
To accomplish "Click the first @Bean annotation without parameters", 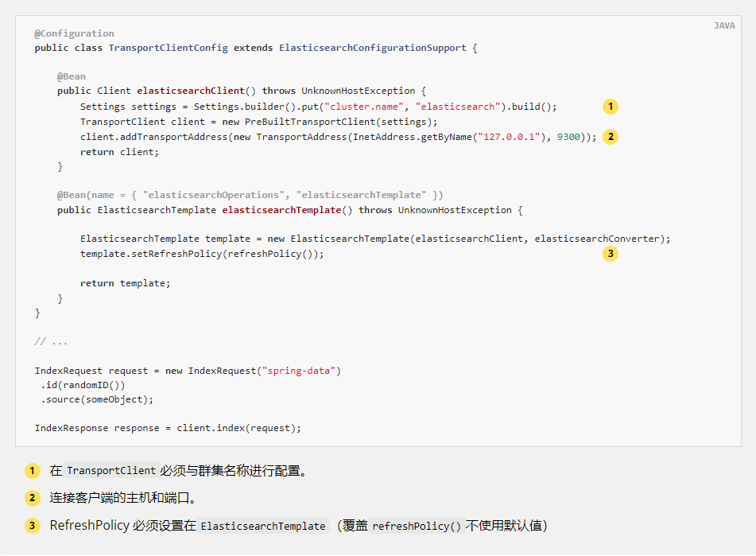I will [72, 76].
